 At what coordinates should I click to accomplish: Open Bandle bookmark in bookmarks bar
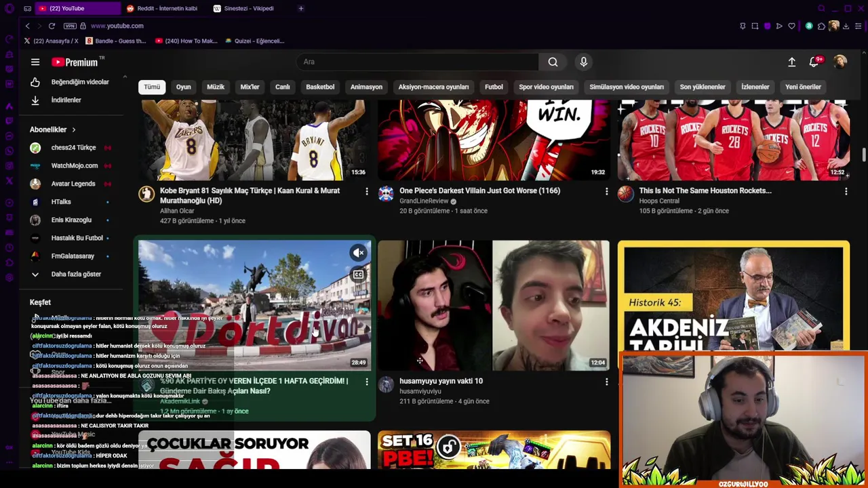[x=116, y=41]
